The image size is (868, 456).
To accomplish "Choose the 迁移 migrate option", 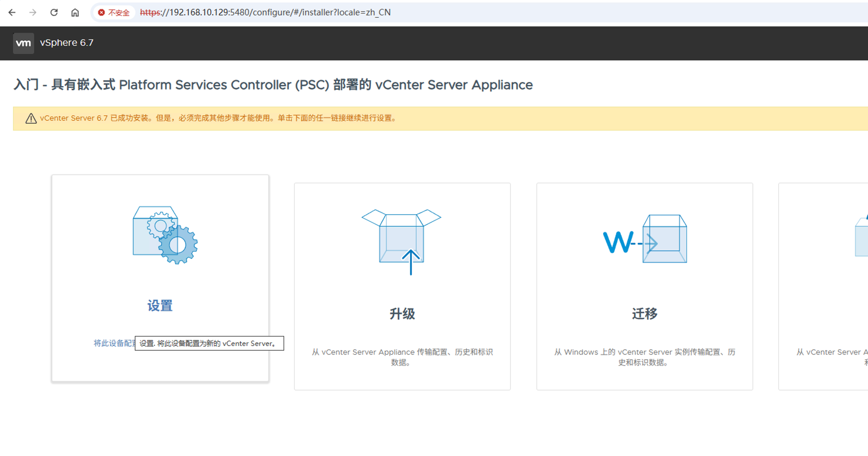I will pyautogui.click(x=645, y=313).
